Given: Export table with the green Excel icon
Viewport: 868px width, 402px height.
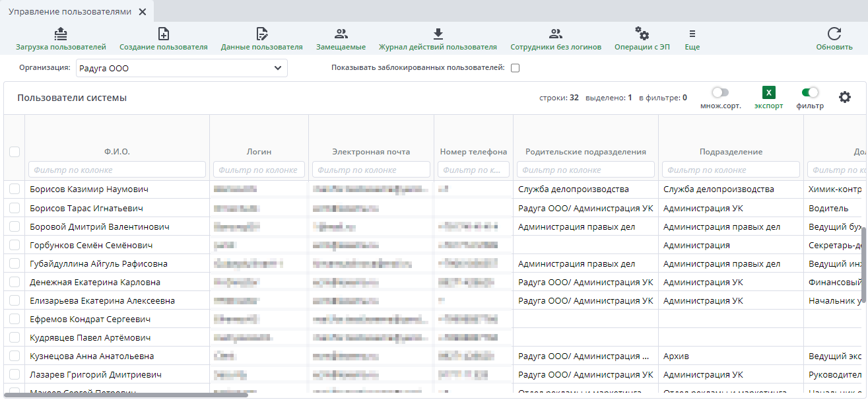Looking at the screenshot, I should (768, 93).
